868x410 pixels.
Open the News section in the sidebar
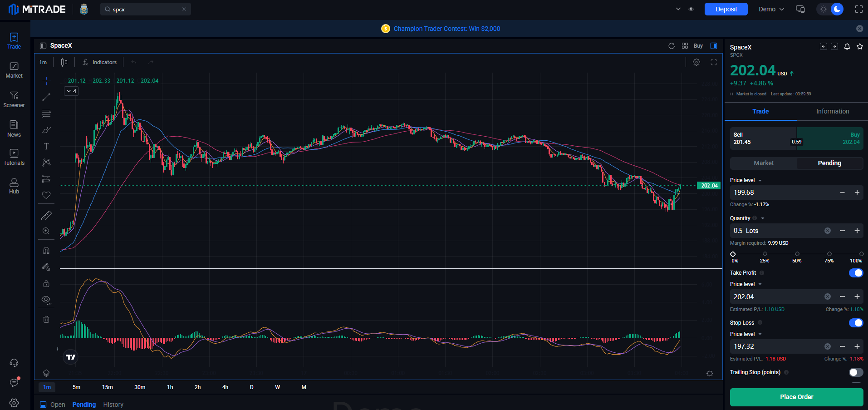(14, 128)
